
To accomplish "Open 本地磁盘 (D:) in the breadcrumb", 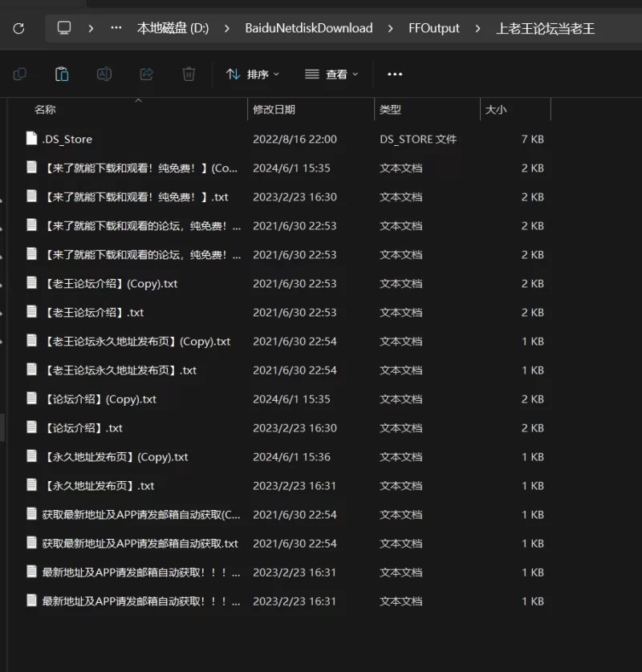I will [173, 28].
